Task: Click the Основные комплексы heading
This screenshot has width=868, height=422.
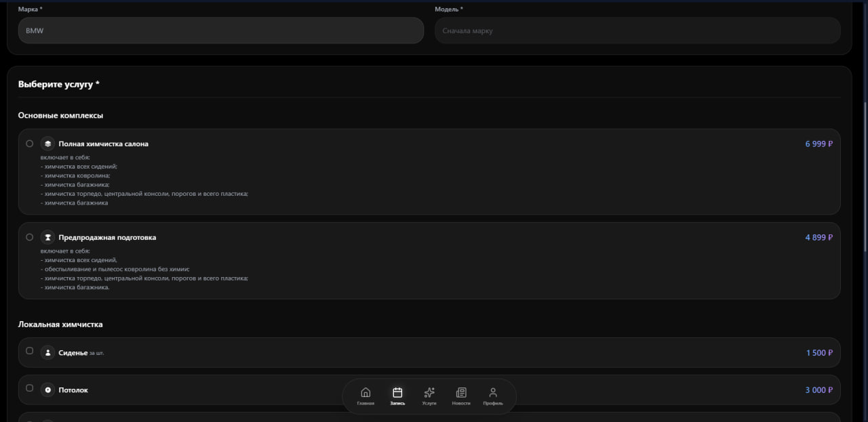Action: tap(60, 116)
